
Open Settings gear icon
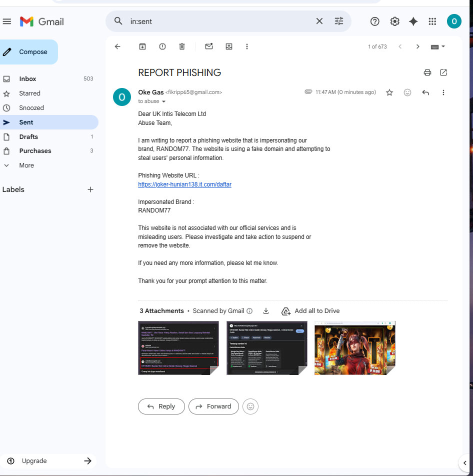[394, 21]
